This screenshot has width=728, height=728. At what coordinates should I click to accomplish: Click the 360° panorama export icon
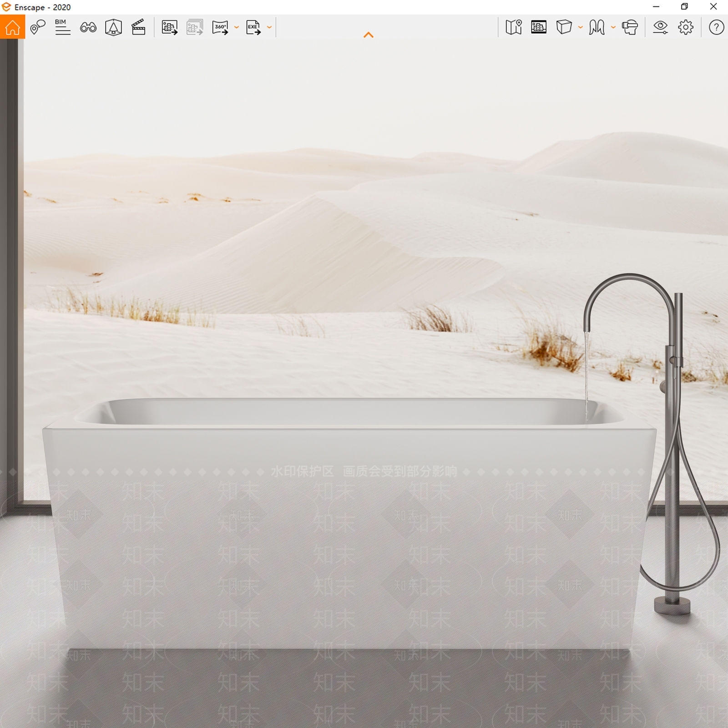tap(221, 27)
